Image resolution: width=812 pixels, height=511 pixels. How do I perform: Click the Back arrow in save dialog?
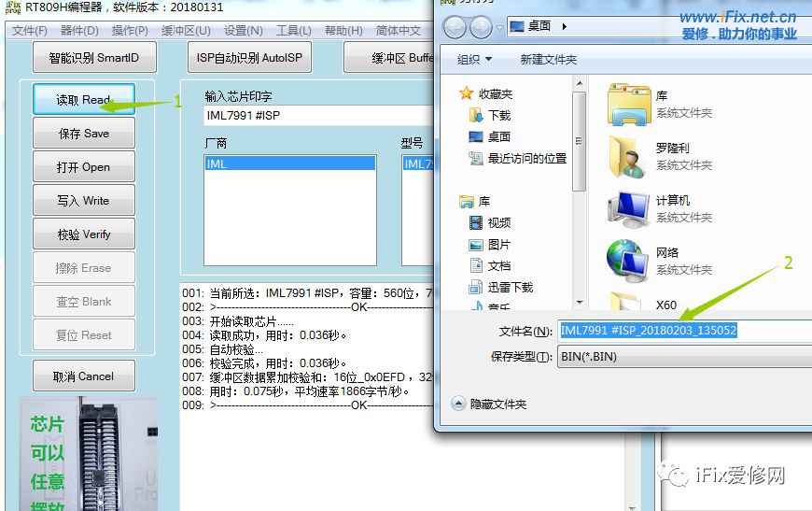(x=455, y=27)
